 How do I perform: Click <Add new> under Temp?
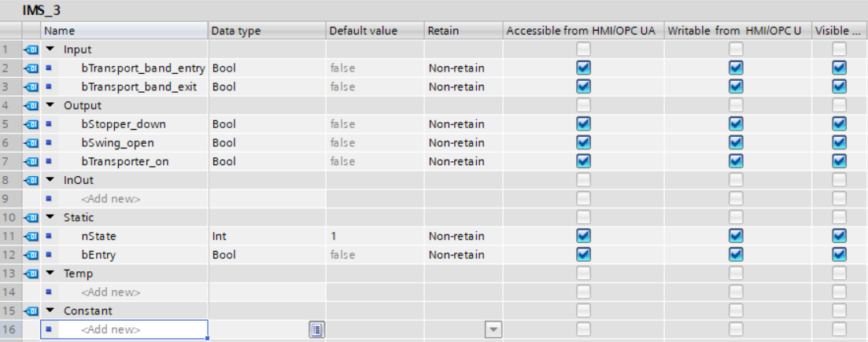pos(111,292)
